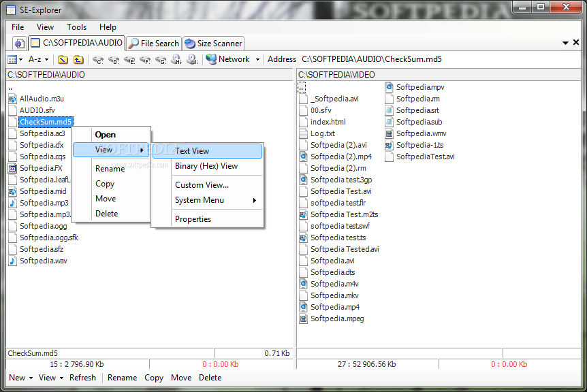Click Refresh in the bottom bar

pos(82,378)
